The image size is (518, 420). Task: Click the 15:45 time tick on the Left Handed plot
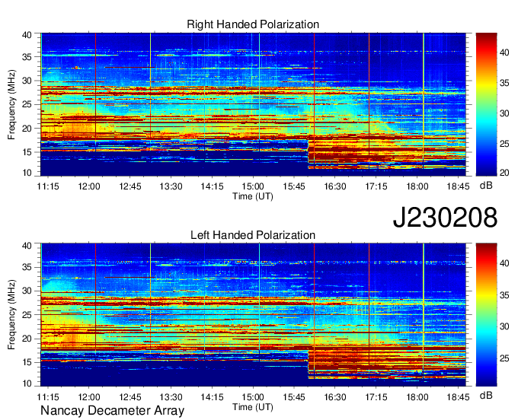tap(294, 397)
